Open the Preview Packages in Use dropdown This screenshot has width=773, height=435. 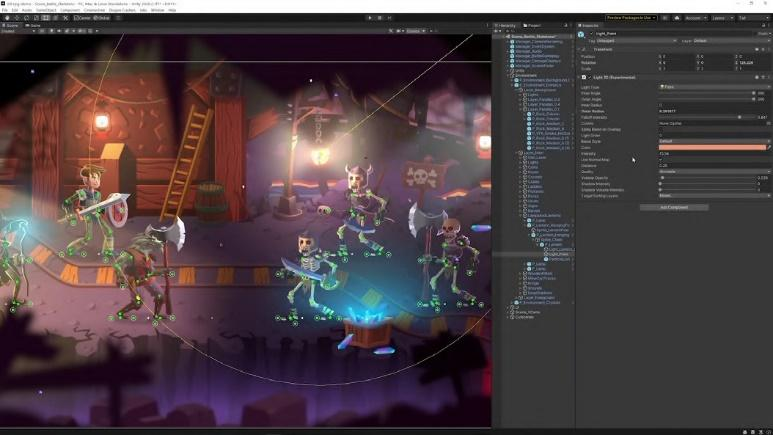(631, 18)
